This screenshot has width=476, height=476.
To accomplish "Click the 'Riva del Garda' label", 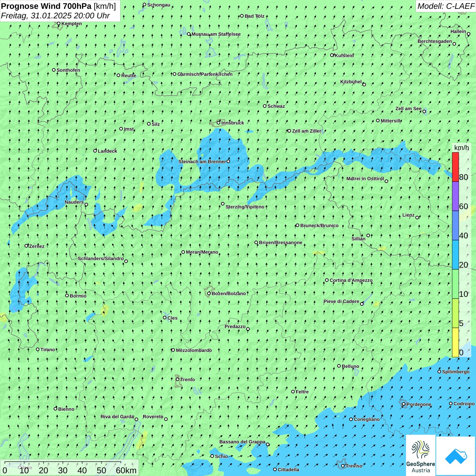I will point(117,417).
